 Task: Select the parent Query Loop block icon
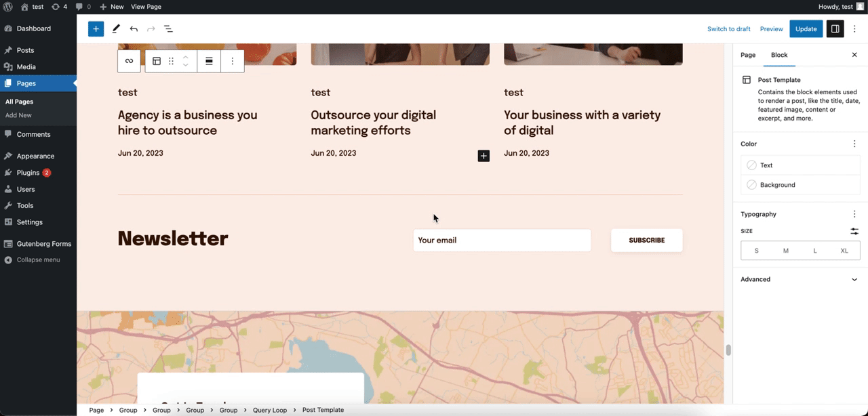129,61
